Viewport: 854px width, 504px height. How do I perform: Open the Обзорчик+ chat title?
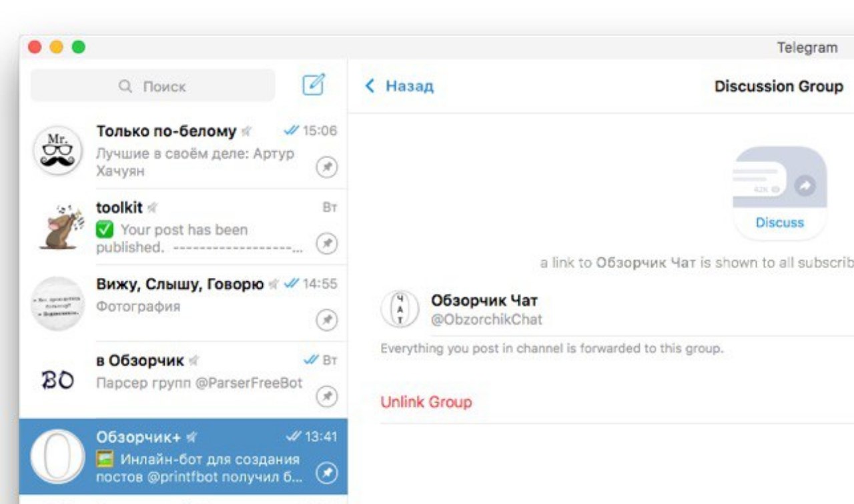click(x=139, y=437)
